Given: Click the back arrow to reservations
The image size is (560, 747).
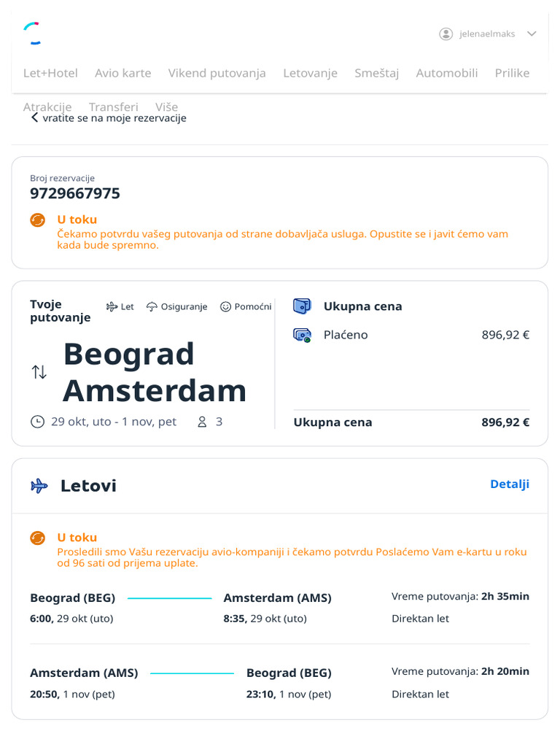Looking at the screenshot, I should point(34,117).
